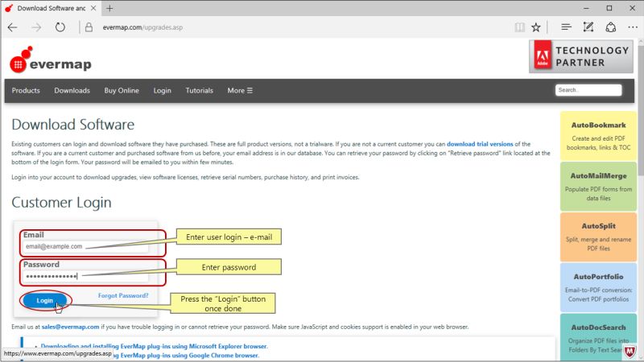Image resolution: width=644 pixels, height=362 pixels.
Task: Open the Hub lines icon
Action: click(566, 27)
